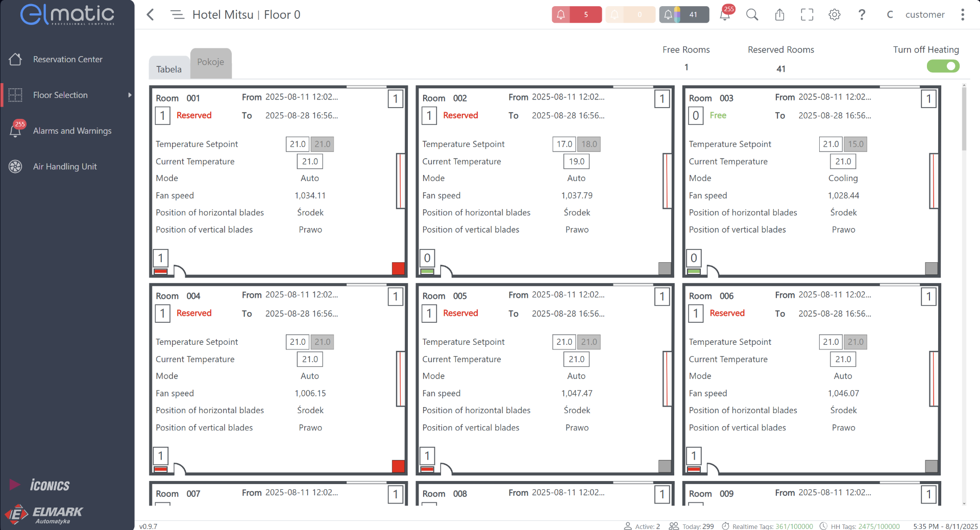The height and width of the screenshot is (530, 980).
Task: Click Room 001 red status square
Action: click(398, 268)
